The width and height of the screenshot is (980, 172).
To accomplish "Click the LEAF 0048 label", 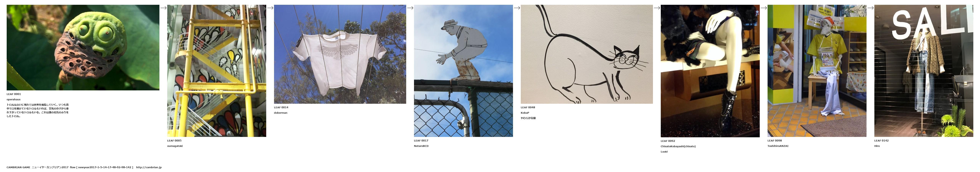I will coord(528,107).
